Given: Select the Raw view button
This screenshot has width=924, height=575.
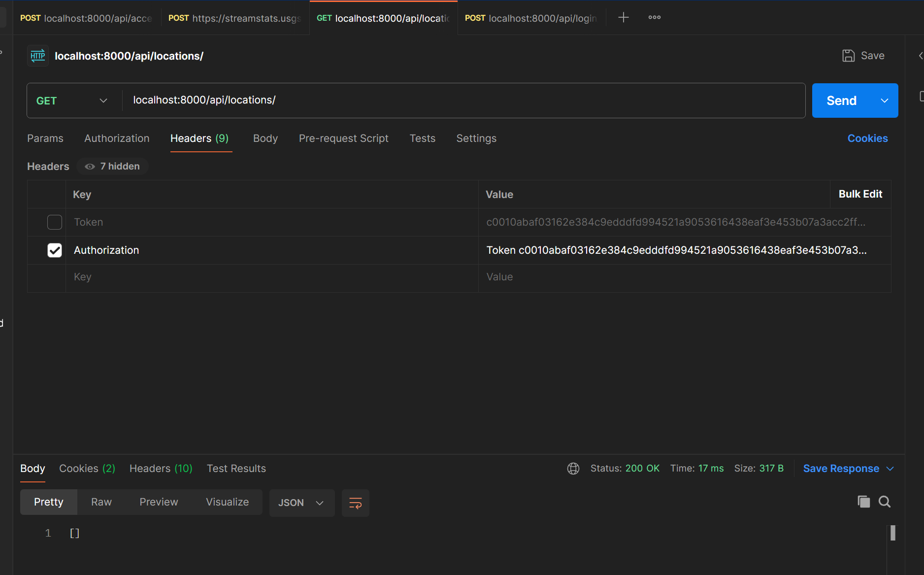Looking at the screenshot, I should point(101,502).
